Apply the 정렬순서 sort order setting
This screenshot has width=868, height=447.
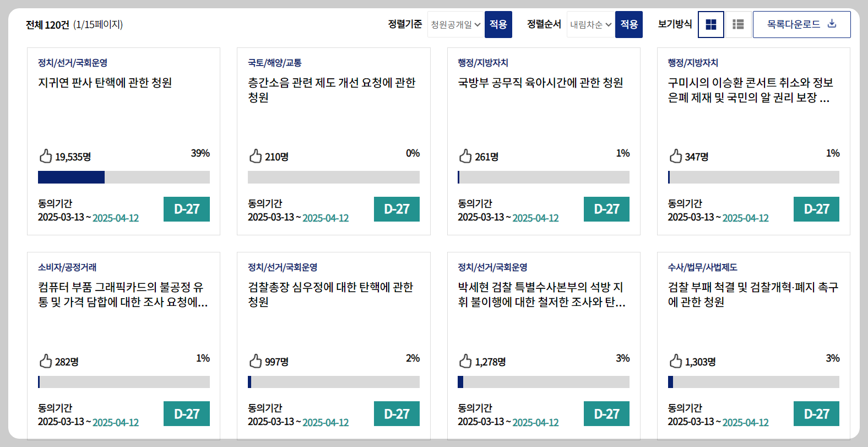(629, 24)
